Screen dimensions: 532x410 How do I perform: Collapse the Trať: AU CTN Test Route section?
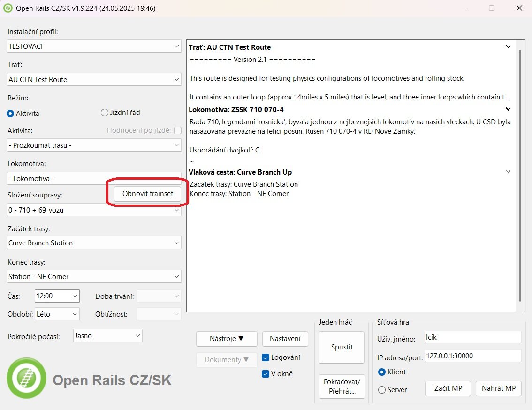click(508, 47)
